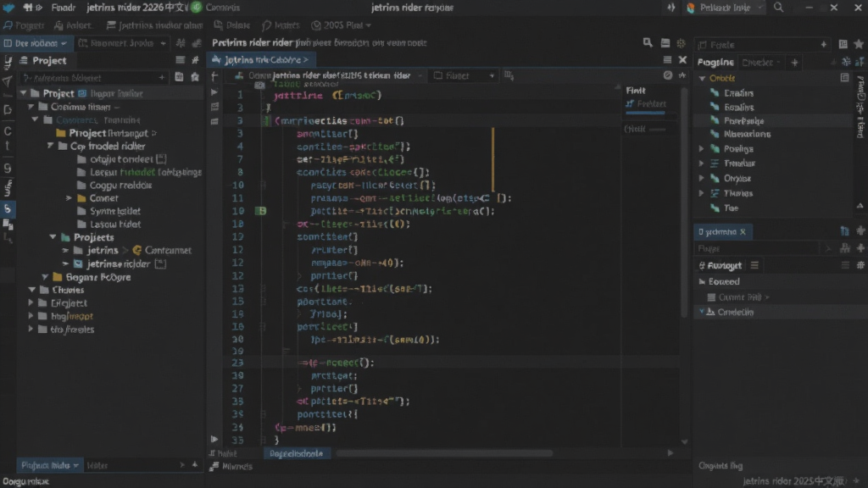Click the orange vertical marker in the editor
Screen dimensions: 868x488
492,159
